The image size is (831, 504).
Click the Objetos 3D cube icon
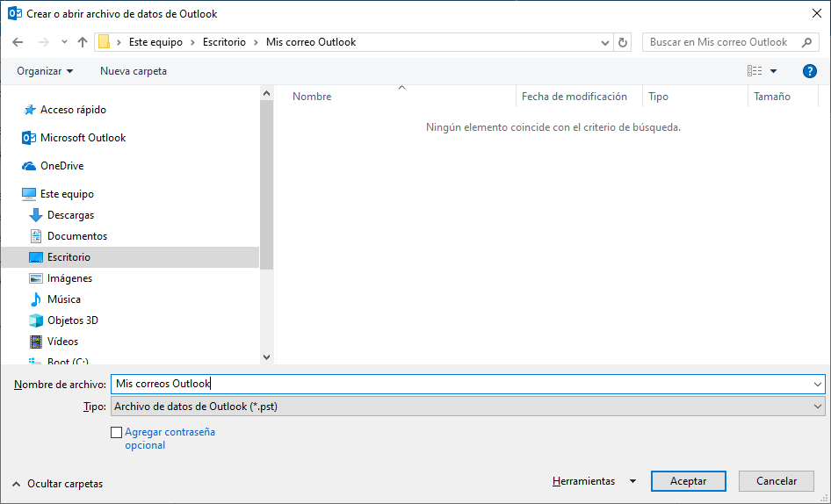pos(35,320)
